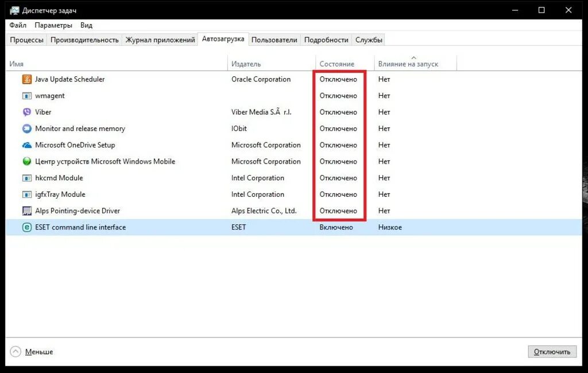Click the Низкое startup impact value

tap(390, 227)
